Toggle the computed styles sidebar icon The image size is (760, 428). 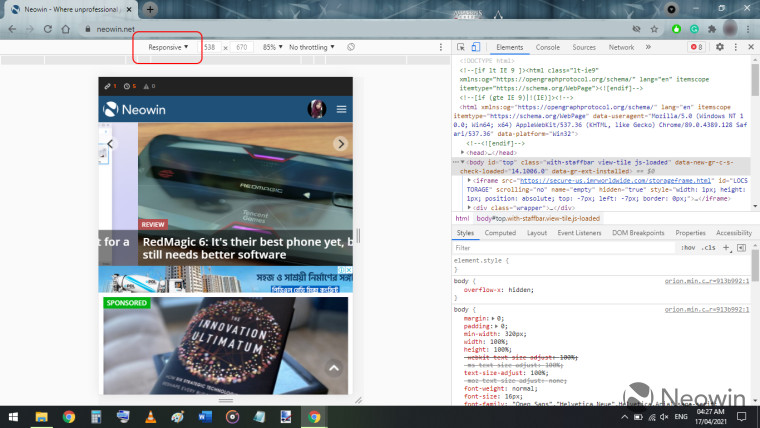(741, 248)
